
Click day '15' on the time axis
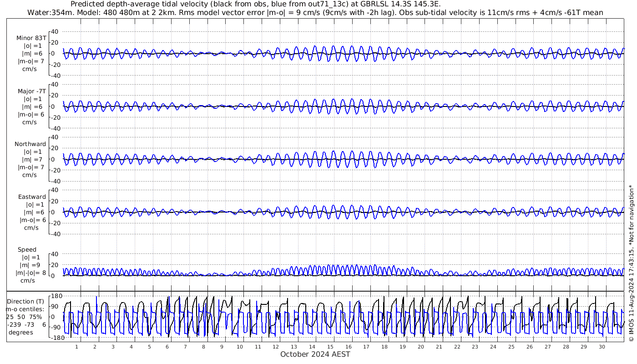[330, 347]
